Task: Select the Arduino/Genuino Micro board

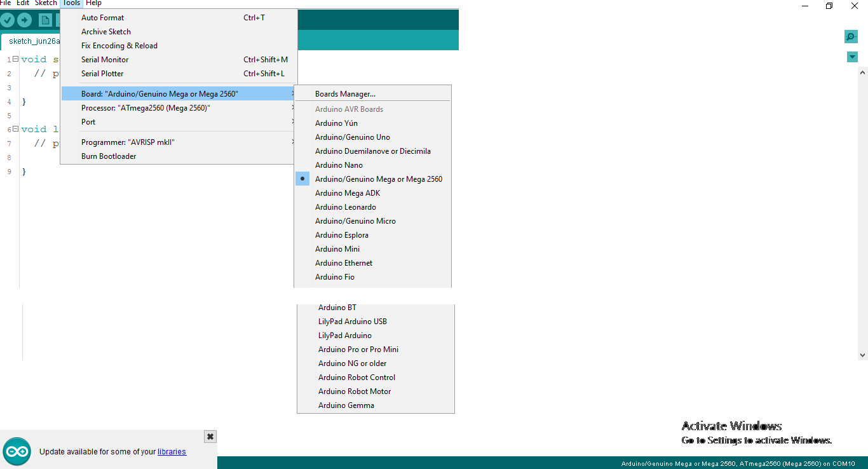Action: point(373,221)
